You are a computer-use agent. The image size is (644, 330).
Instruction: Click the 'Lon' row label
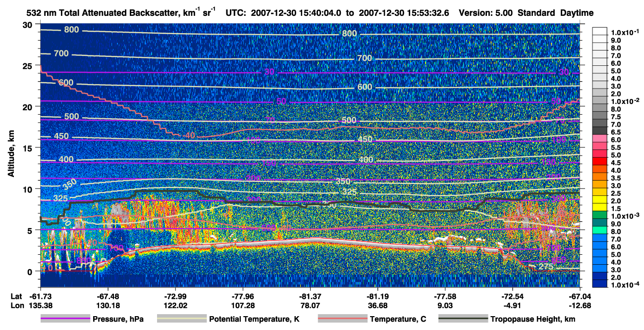coord(16,305)
